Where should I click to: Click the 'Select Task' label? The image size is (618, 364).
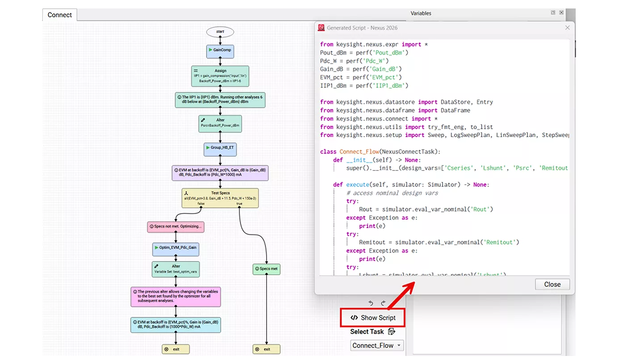click(x=367, y=331)
